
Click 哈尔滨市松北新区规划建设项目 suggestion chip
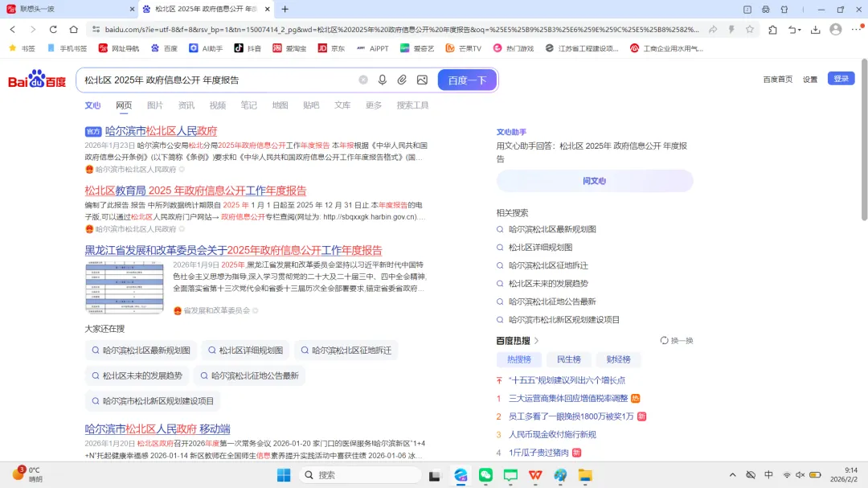coord(153,401)
